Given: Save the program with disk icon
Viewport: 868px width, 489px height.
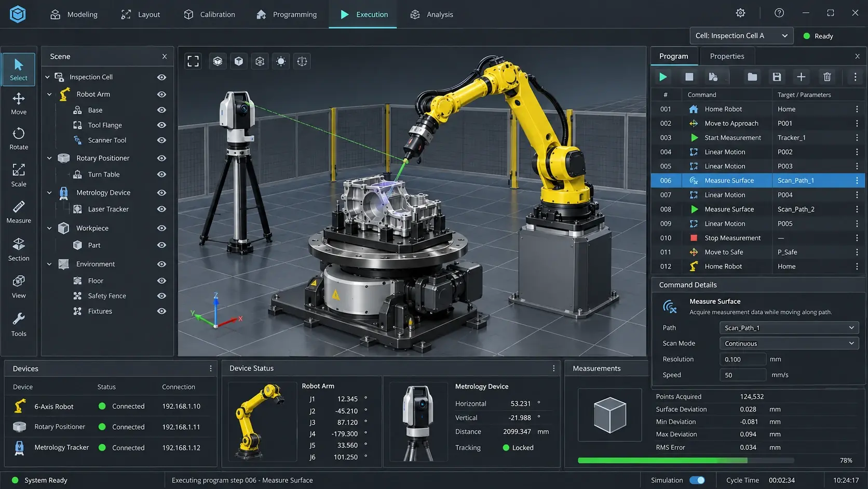Looking at the screenshot, I should click(777, 77).
